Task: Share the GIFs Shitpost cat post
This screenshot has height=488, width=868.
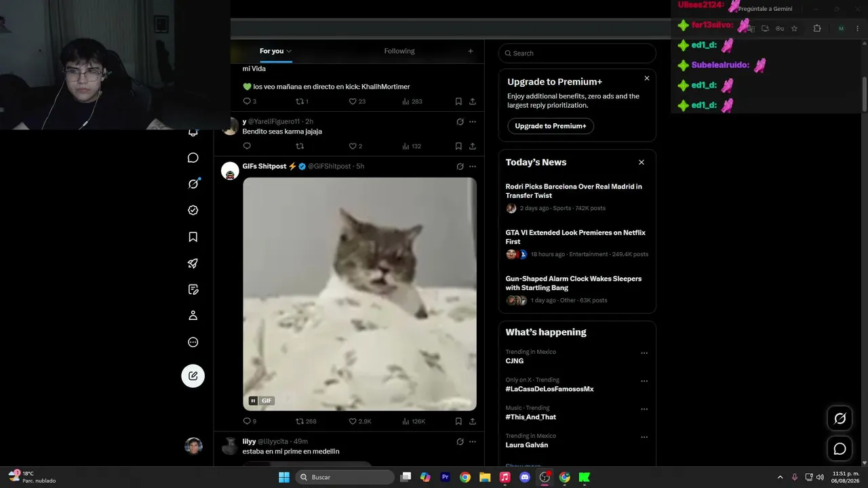Action: [x=473, y=422]
